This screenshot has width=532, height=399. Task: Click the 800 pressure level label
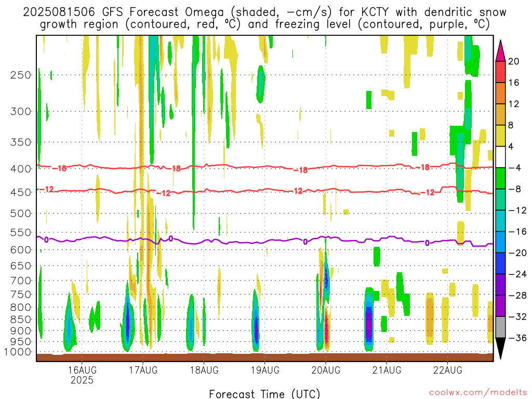tap(21, 308)
